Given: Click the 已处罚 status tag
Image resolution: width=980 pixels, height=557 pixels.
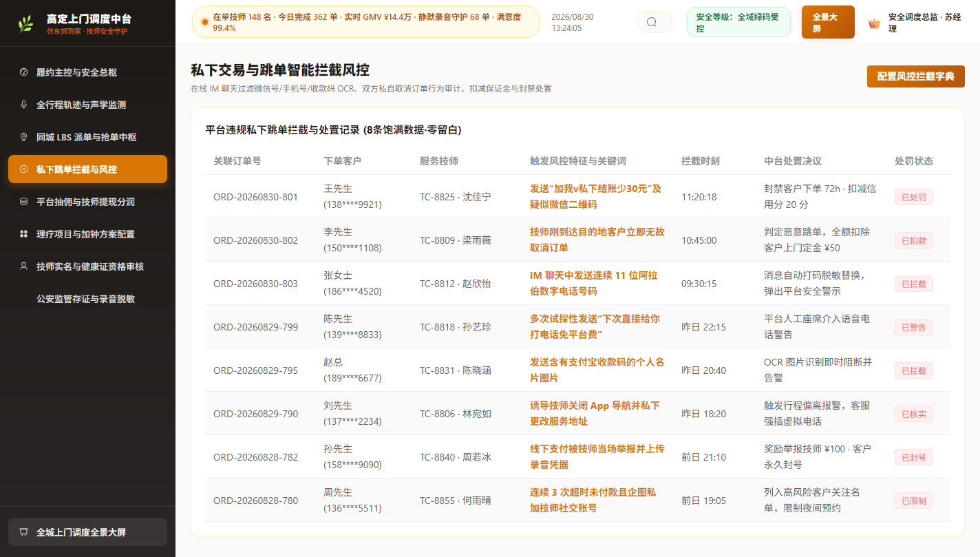Looking at the screenshot, I should 913,197.
